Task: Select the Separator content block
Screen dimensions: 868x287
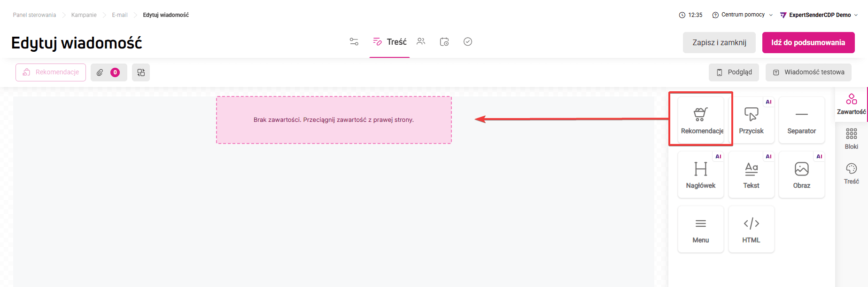Action: pyautogui.click(x=802, y=120)
